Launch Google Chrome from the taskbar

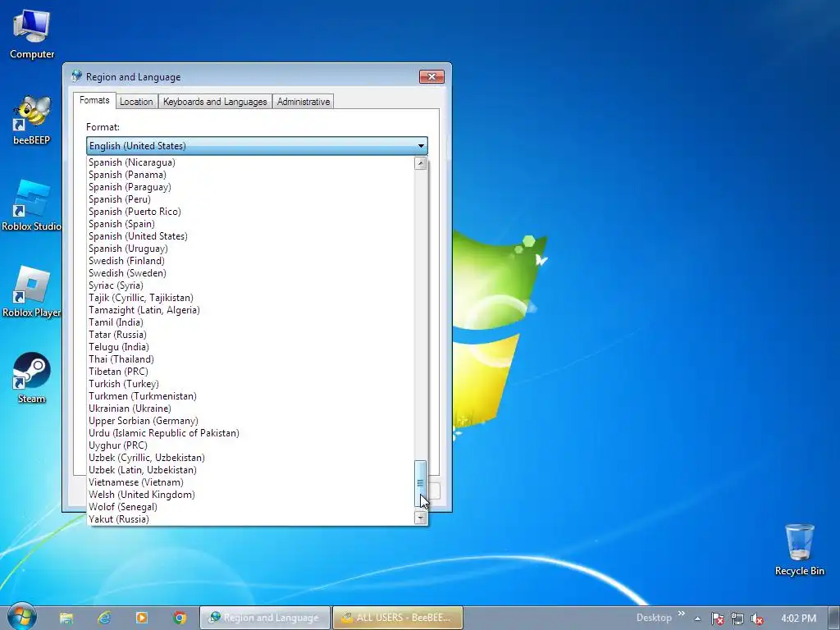[180, 618]
